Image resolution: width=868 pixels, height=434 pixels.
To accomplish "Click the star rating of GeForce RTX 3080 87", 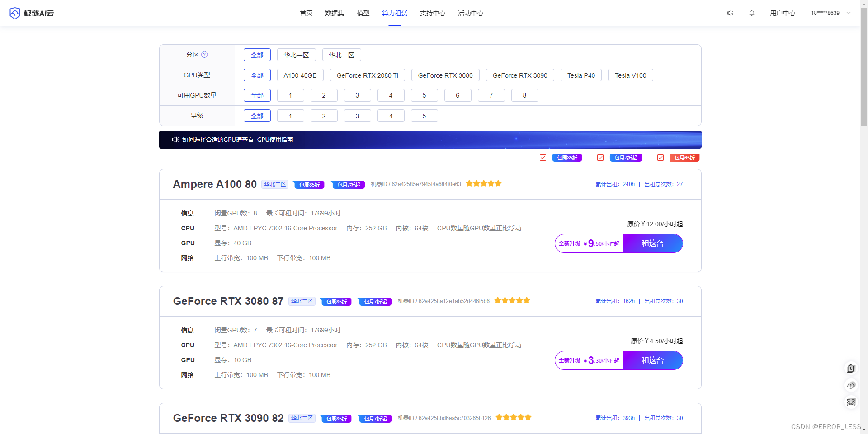I will 512,300.
